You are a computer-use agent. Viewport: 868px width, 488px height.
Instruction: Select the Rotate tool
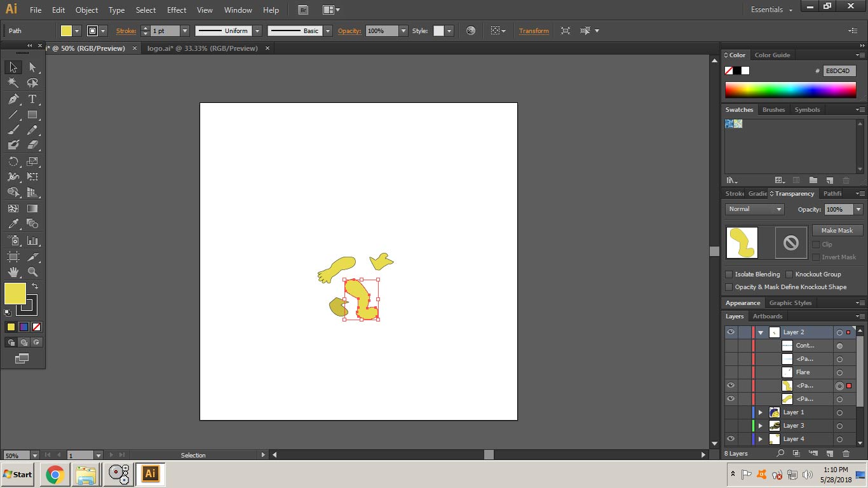click(x=13, y=161)
